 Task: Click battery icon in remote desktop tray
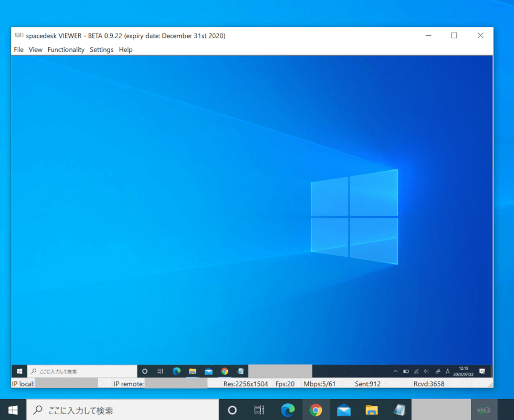406,372
